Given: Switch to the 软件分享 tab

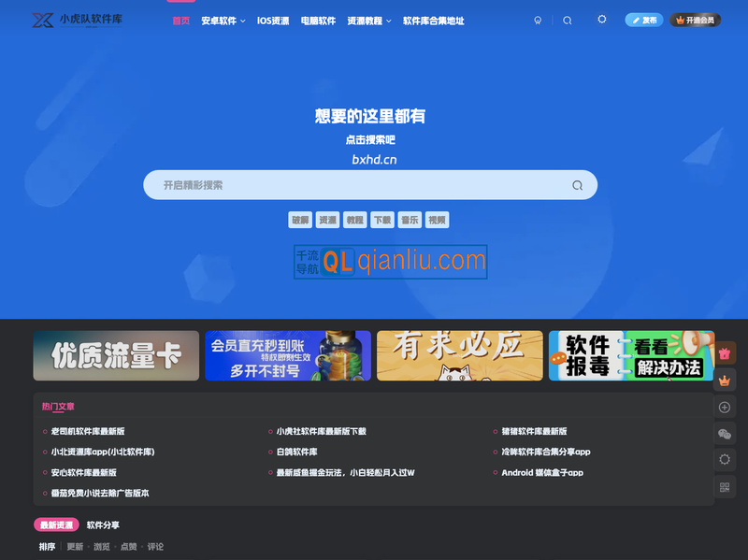Looking at the screenshot, I should [x=103, y=524].
